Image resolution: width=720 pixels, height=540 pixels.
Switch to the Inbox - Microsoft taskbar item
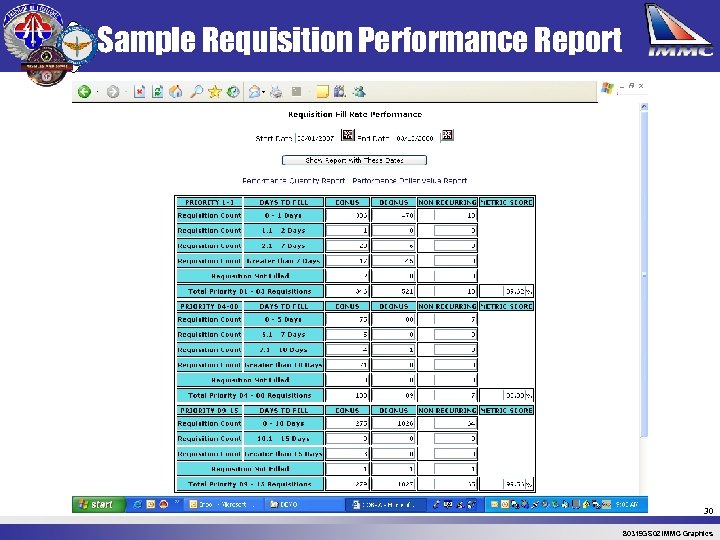pyautogui.click(x=223, y=504)
